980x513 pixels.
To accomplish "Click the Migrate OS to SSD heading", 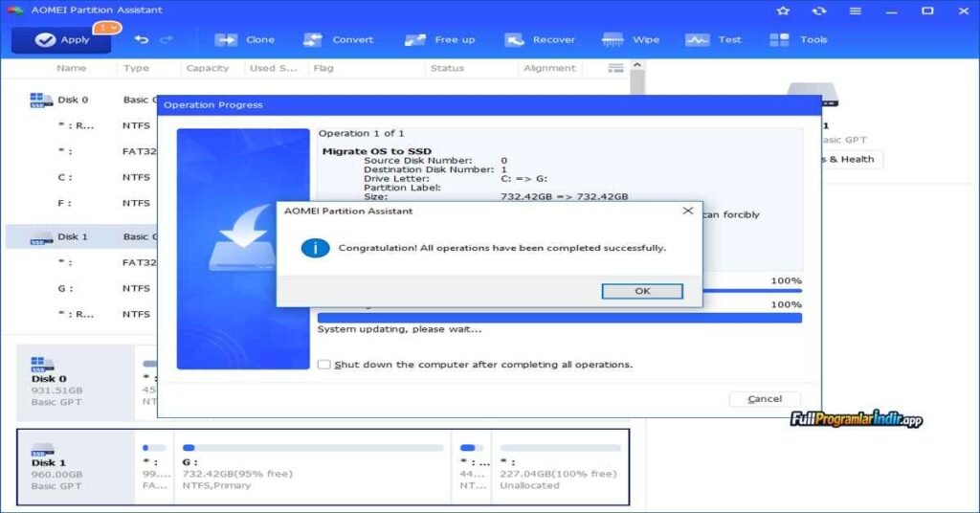I will pyautogui.click(x=377, y=151).
